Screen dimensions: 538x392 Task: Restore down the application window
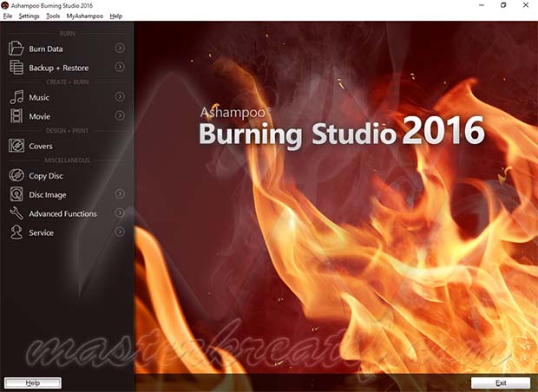503,5
